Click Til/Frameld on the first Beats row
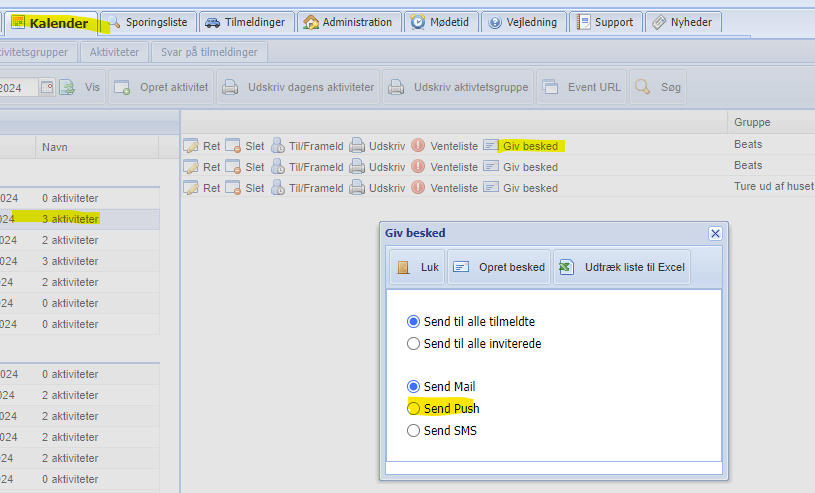The width and height of the screenshot is (815, 493). (307, 146)
